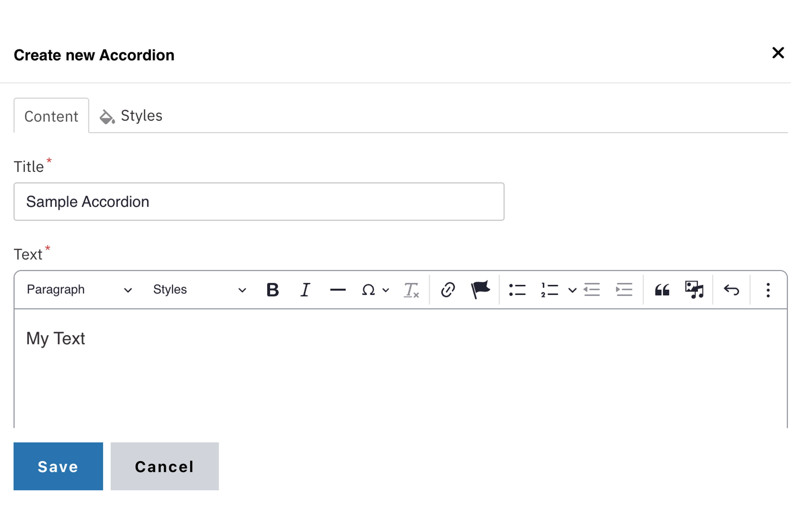Open the Paragraph heading dropdown
This screenshot has height=532, width=791.
(79, 290)
